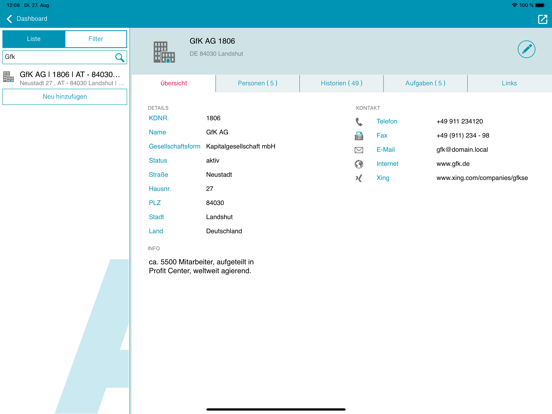552x414 pixels.
Task: Open the Personen (5) tab
Action: (x=257, y=83)
